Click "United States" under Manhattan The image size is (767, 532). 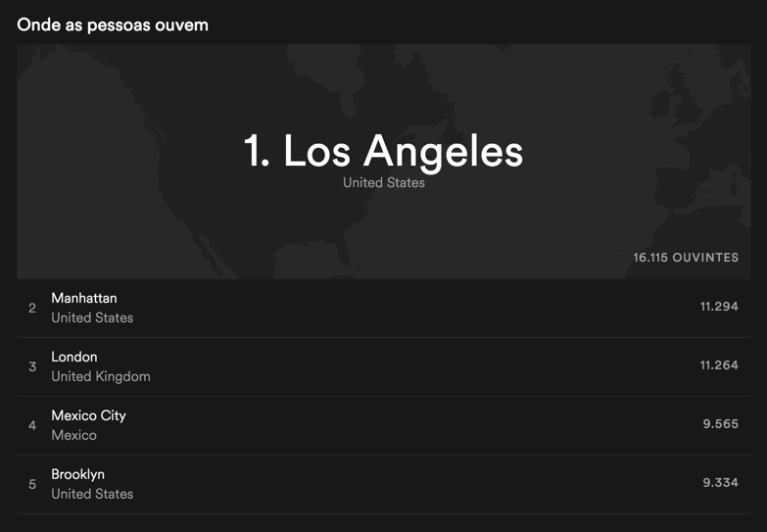click(92, 317)
